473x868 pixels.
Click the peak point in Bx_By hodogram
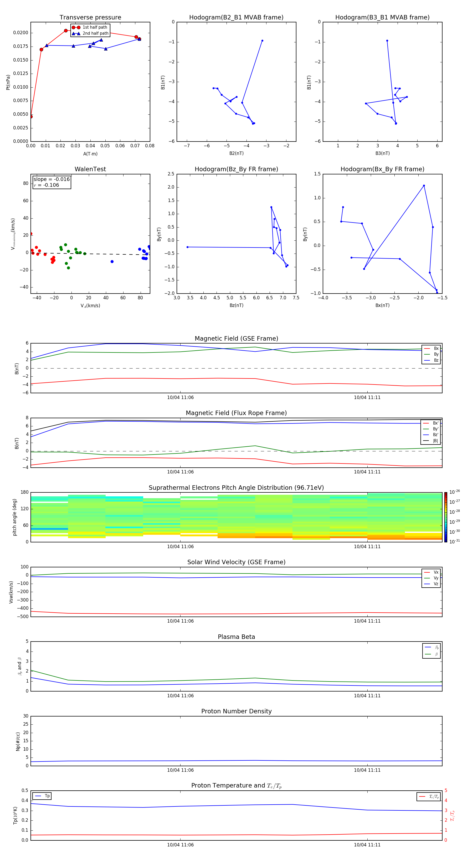point(424,186)
